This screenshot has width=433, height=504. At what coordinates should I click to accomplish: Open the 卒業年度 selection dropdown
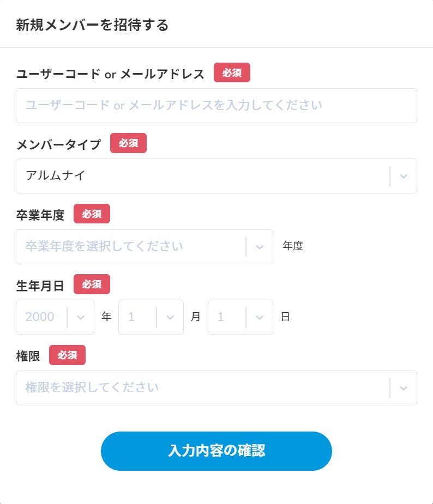[131, 247]
